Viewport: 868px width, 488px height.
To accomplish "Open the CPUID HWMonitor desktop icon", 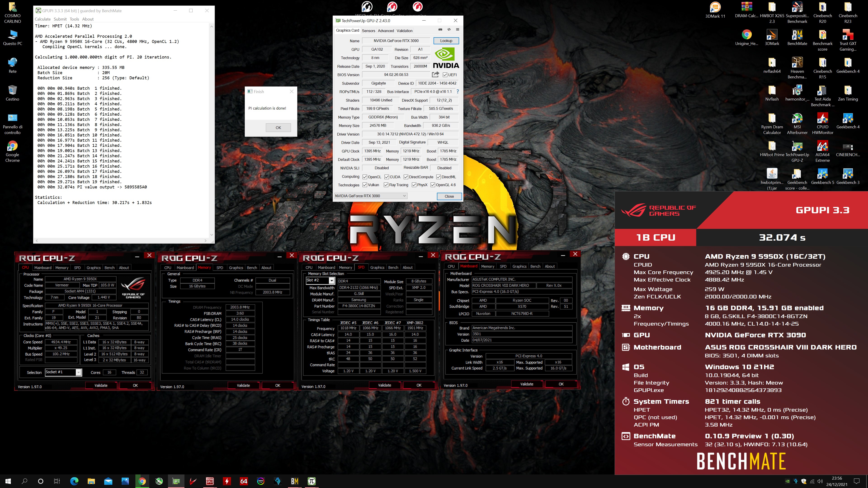I will point(823,124).
